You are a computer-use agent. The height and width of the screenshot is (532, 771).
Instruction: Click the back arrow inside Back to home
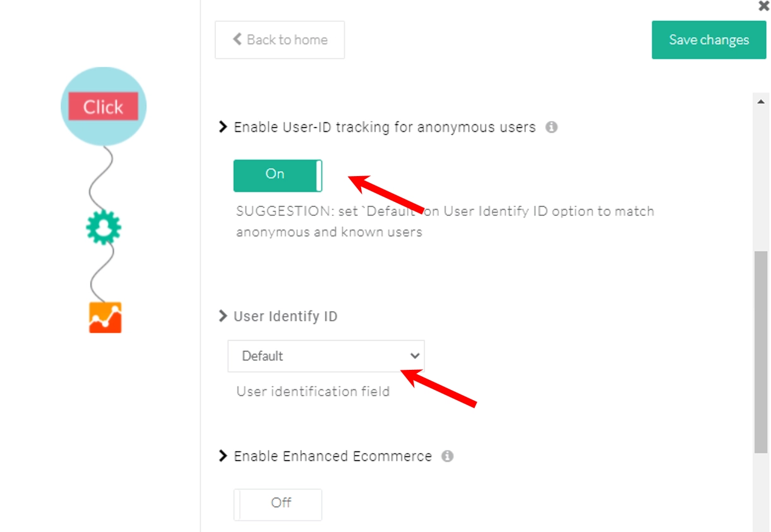[x=236, y=39]
